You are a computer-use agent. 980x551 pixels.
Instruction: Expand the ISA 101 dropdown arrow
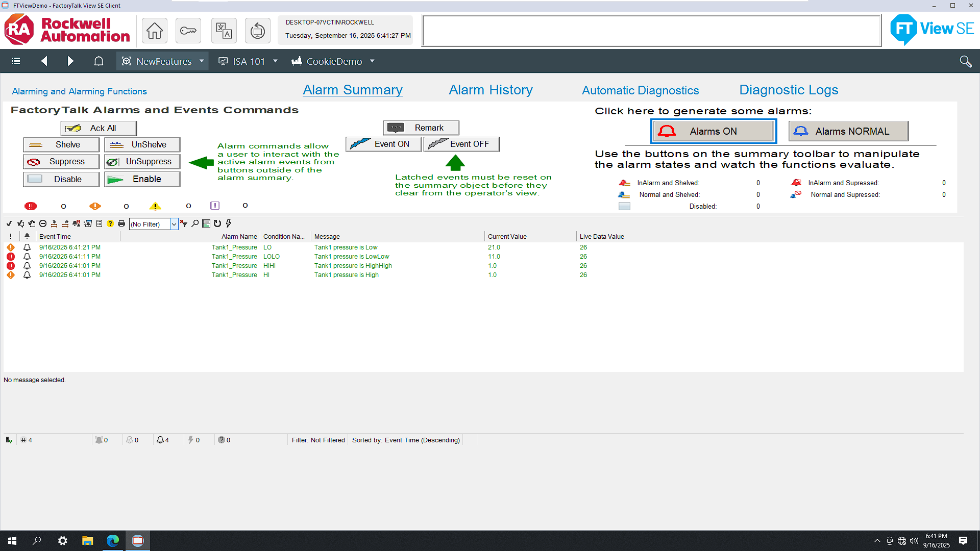275,61
